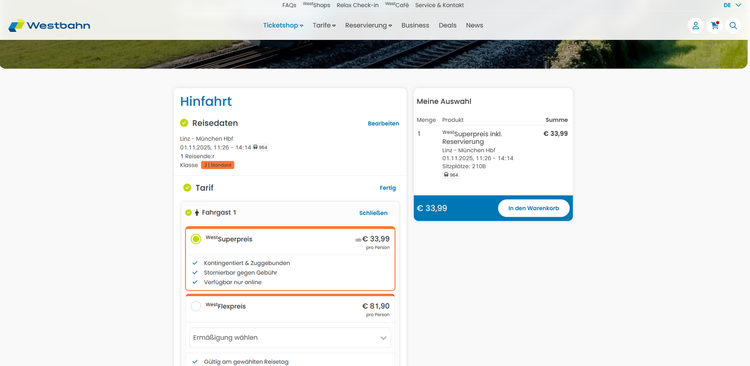Click the Westbahn logo
Screen dimensions: 750x366
49,25
